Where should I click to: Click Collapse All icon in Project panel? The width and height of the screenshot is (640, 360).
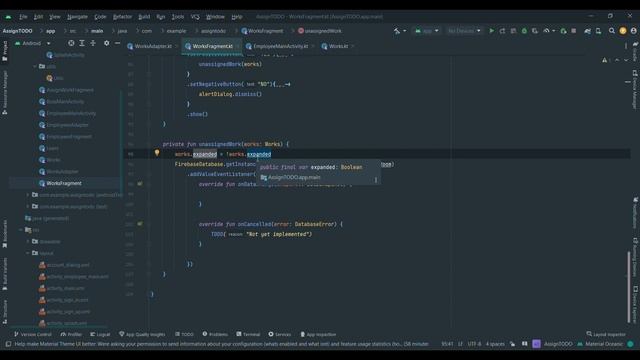click(x=93, y=43)
